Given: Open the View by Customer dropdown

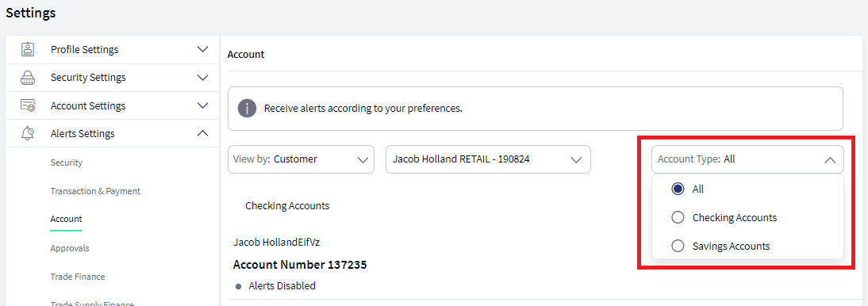Looking at the screenshot, I should click(301, 159).
